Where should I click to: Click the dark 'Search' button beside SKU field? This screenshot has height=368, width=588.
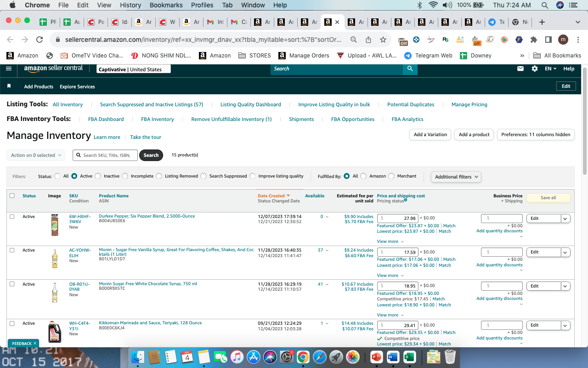point(151,155)
